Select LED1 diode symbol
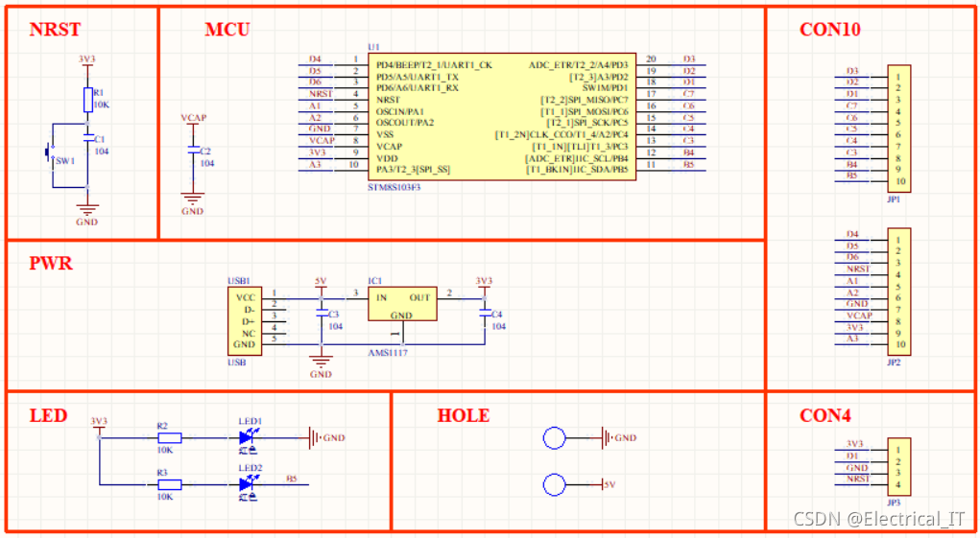Screen dimensions: 980x538 (x=248, y=437)
